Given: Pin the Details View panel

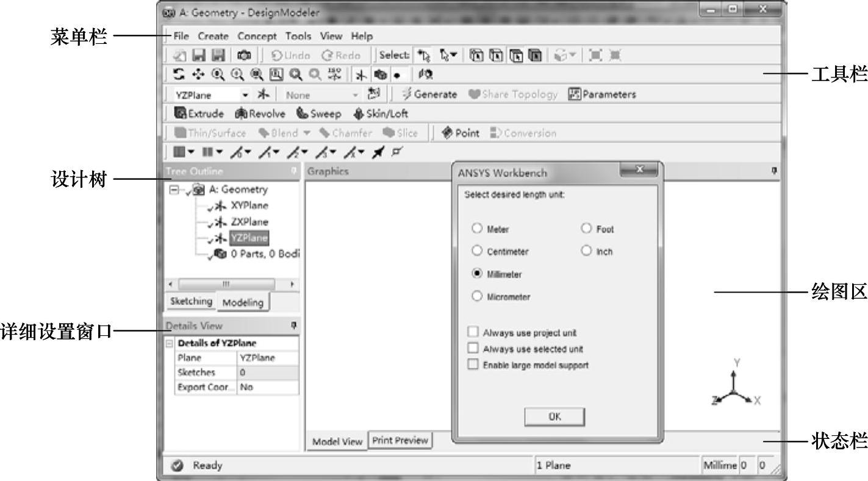Looking at the screenshot, I should tap(294, 326).
